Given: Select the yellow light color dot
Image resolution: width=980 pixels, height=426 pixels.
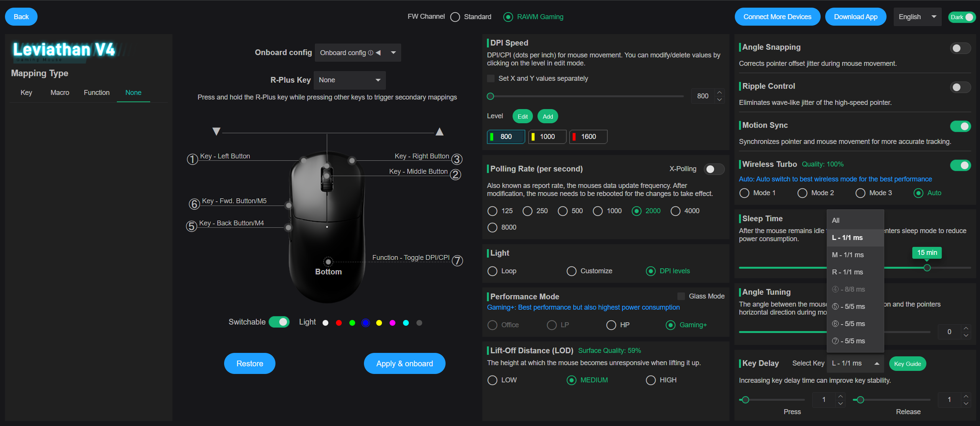Looking at the screenshot, I should coord(379,323).
